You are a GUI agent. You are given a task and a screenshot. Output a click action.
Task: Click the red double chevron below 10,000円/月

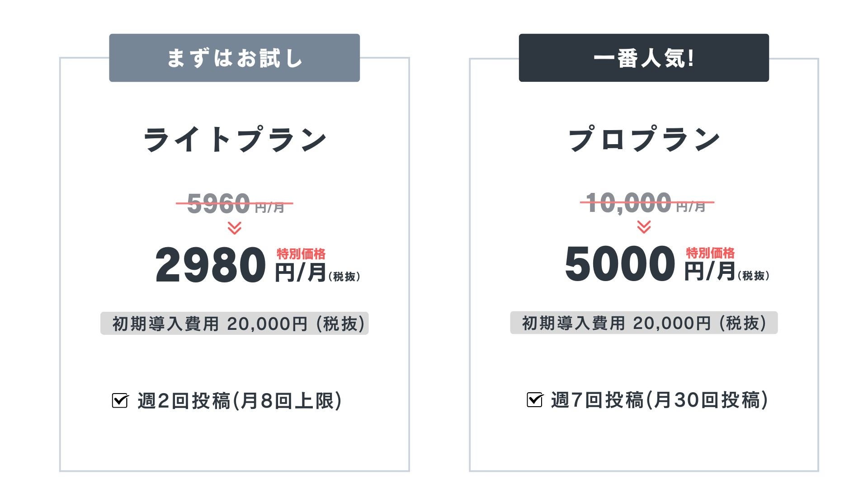pos(643,226)
